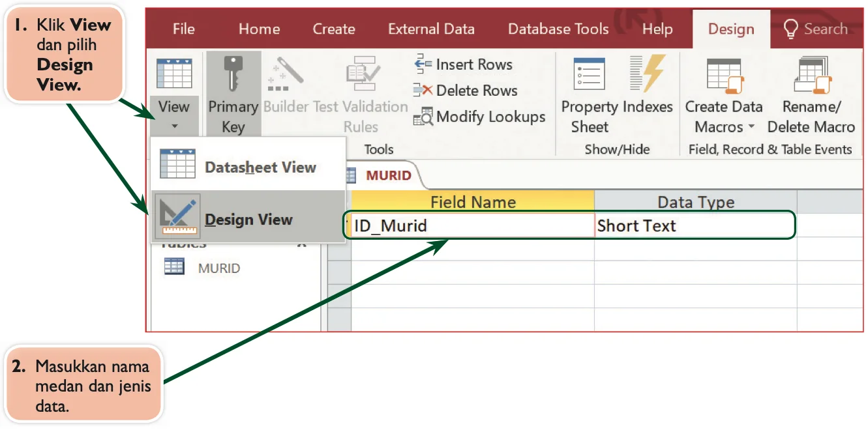
Task: Click the ID_Murid field name cell
Action: (x=473, y=225)
